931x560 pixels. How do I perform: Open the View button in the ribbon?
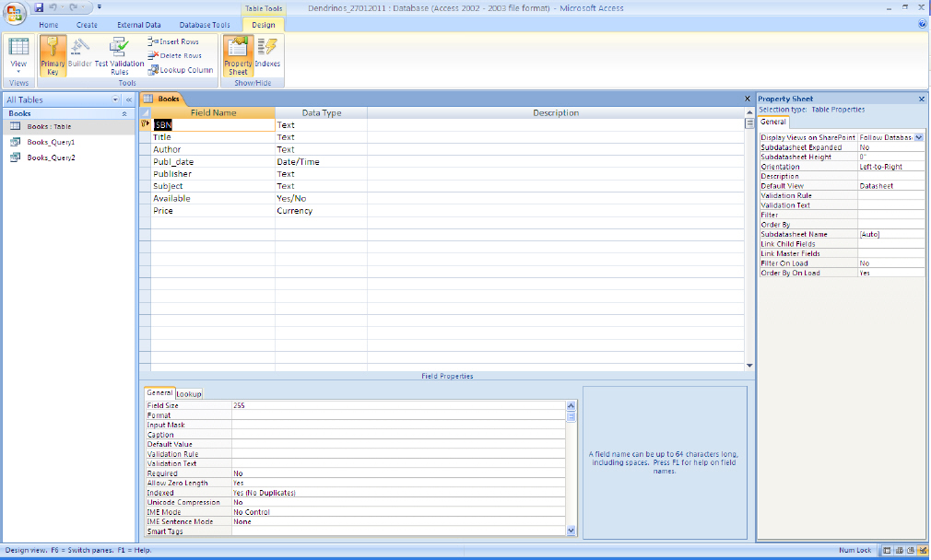coord(18,56)
